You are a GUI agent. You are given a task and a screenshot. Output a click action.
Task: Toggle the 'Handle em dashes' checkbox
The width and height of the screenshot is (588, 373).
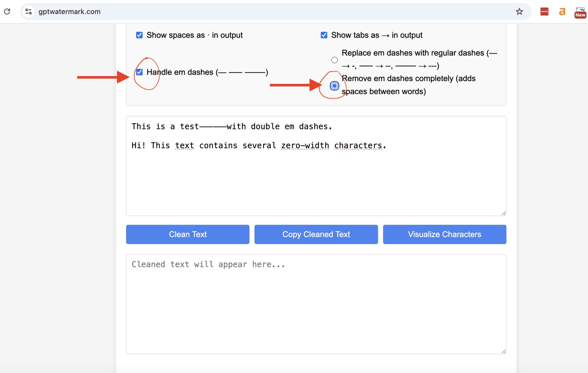pos(139,72)
